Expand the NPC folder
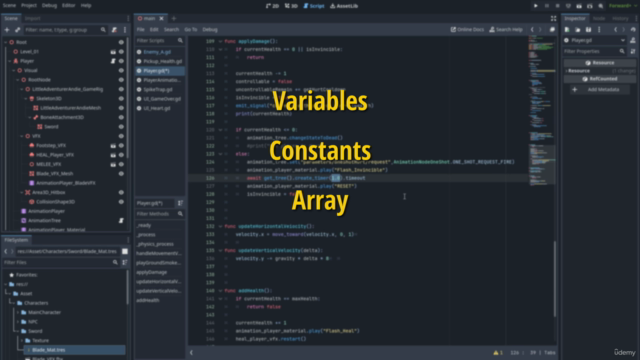The height and width of the screenshot is (360, 640). pyautogui.click(x=18, y=322)
